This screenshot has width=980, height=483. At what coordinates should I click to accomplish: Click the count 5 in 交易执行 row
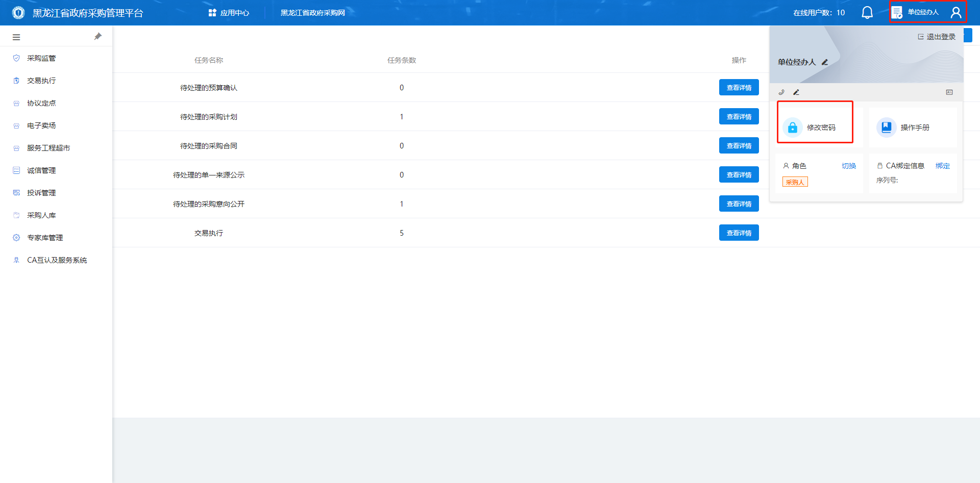click(402, 233)
